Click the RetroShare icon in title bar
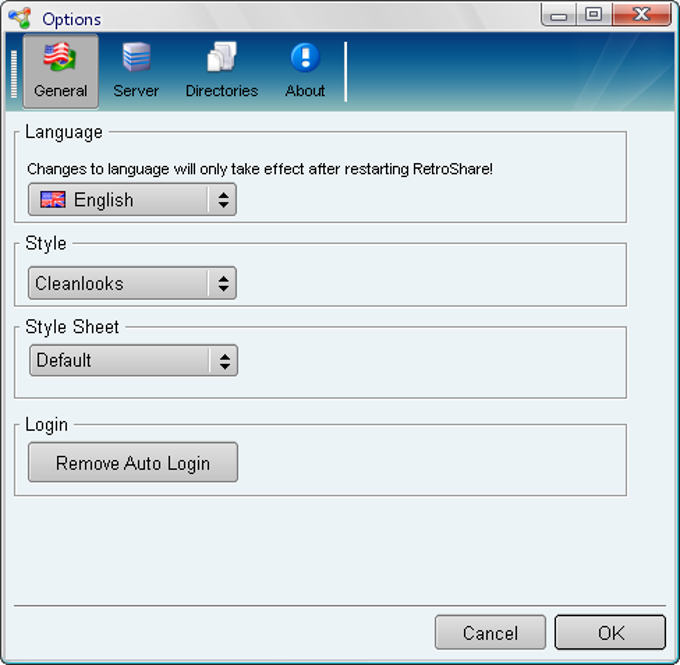 click(20, 18)
